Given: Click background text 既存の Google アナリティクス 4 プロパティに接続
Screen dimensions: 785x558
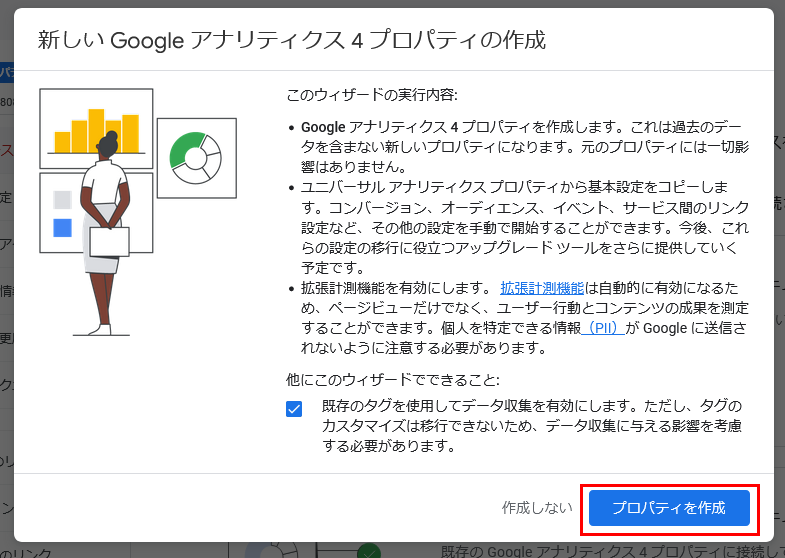Looking at the screenshot, I should [x=600, y=550].
